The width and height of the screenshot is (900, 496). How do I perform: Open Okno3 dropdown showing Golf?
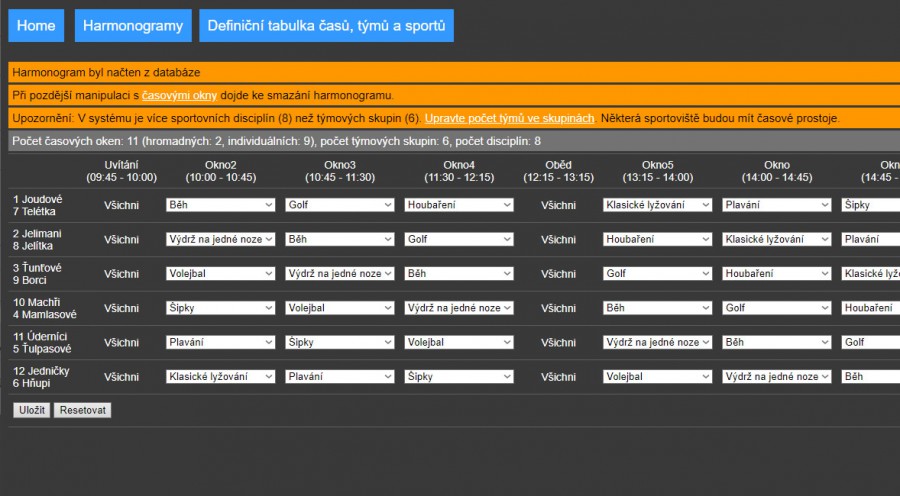click(x=340, y=205)
